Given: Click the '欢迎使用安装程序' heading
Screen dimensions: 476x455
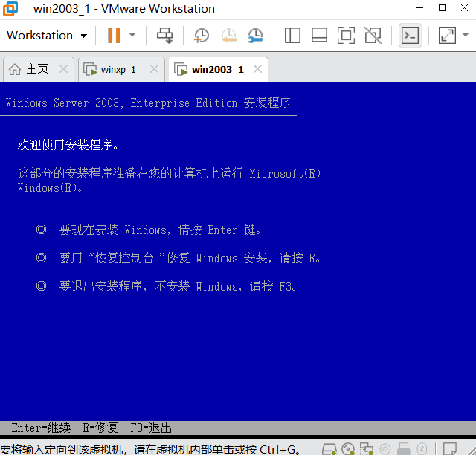Looking at the screenshot, I should coord(68,145).
